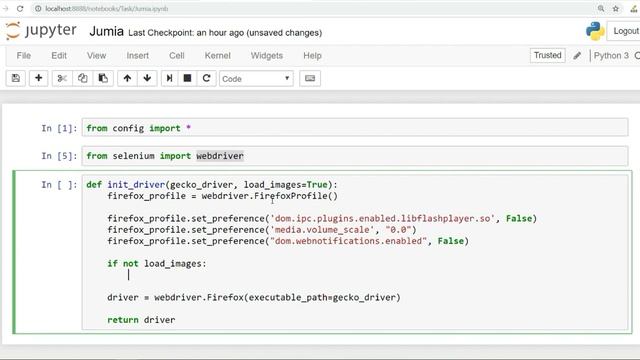The height and width of the screenshot is (360, 640).
Task: Insert a cell below with the plus icon
Action: (x=38, y=78)
